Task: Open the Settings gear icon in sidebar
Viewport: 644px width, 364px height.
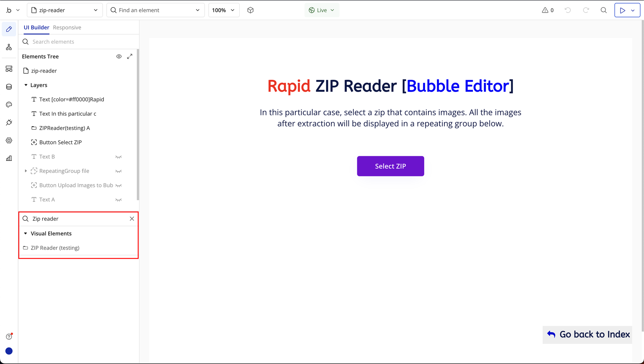Action: (x=9, y=140)
